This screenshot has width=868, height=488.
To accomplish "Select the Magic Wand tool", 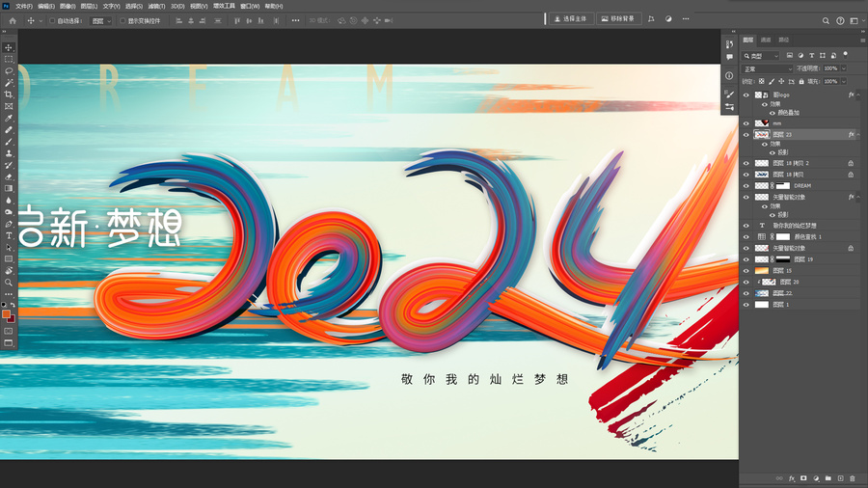I will point(9,82).
